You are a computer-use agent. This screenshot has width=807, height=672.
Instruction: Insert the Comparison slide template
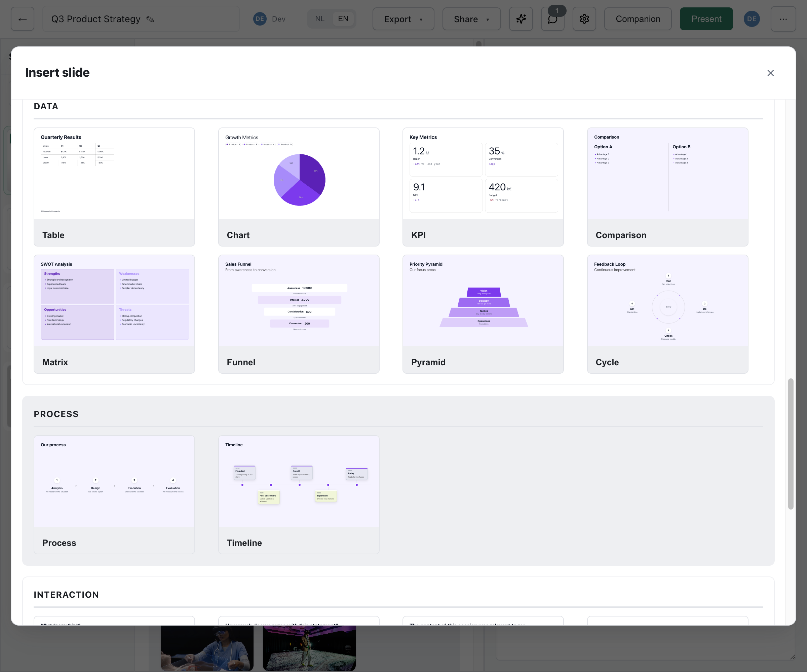(667, 187)
